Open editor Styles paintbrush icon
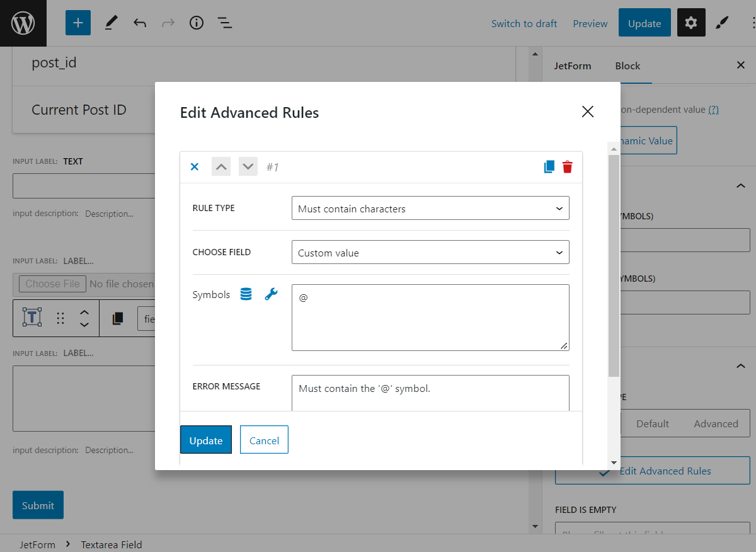Screen dimensions: 756x552 point(722,23)
